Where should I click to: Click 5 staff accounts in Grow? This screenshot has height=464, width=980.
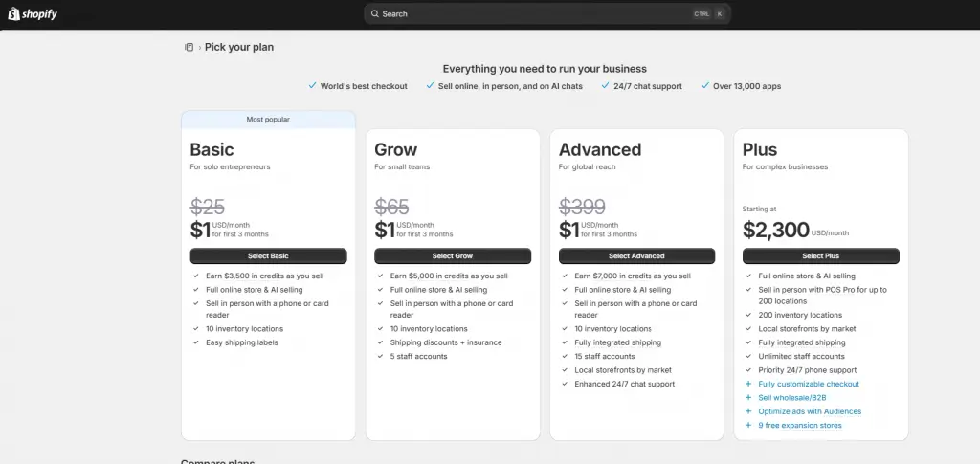(419, 357)
